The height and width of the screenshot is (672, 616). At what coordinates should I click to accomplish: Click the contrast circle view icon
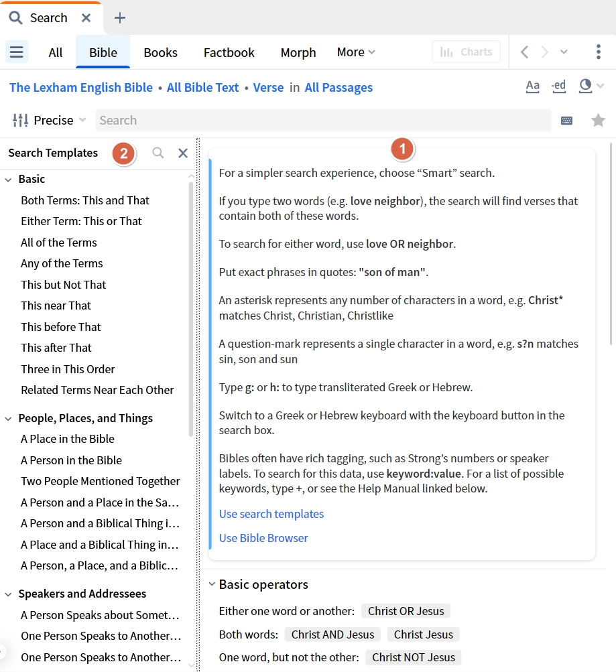(585, 86)
